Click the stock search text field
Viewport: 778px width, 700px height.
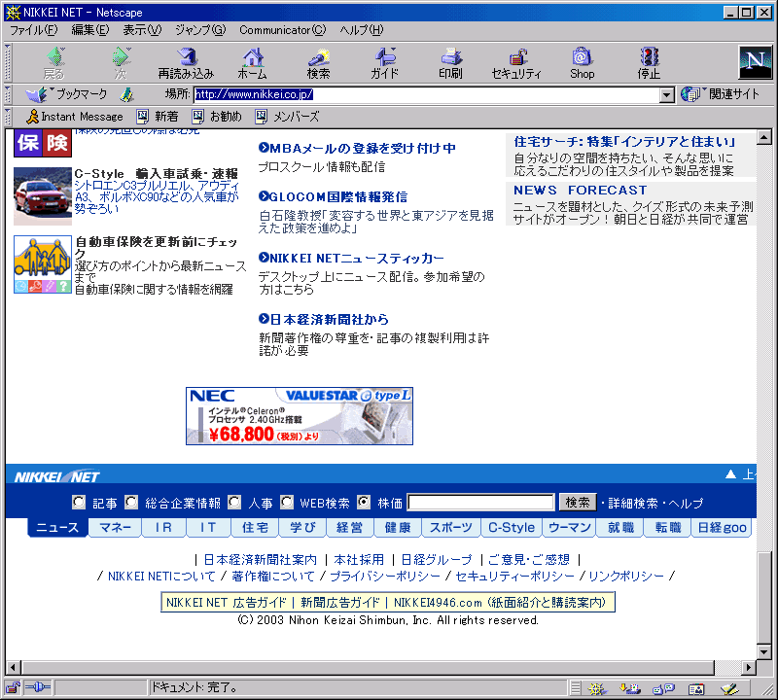[x=480, y=503]
